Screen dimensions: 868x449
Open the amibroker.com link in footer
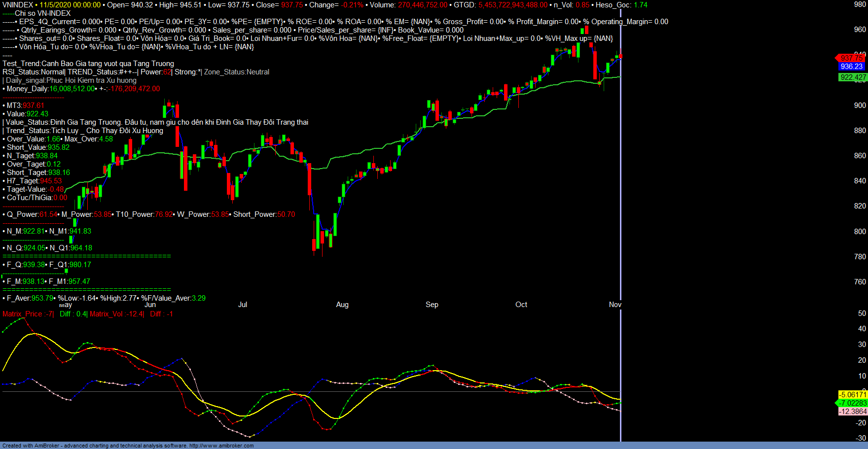(x=221, y=446)
